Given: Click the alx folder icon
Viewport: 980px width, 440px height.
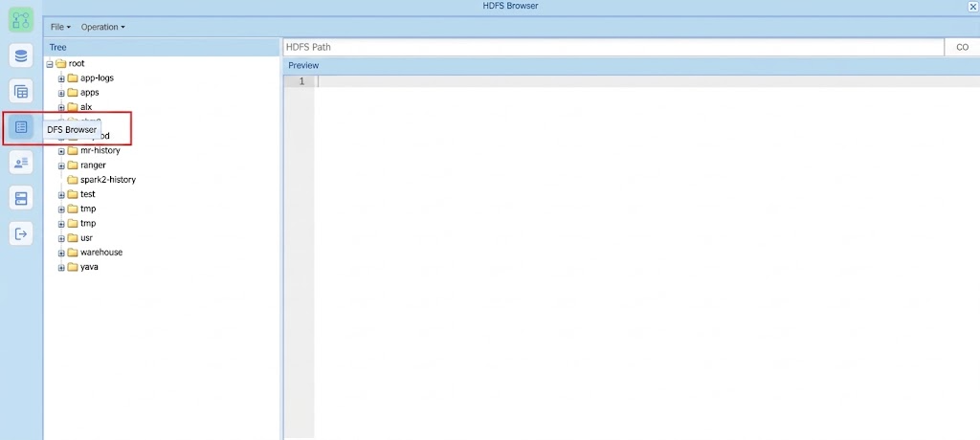Looking at the screenshot, I should [x=73, y=107].
